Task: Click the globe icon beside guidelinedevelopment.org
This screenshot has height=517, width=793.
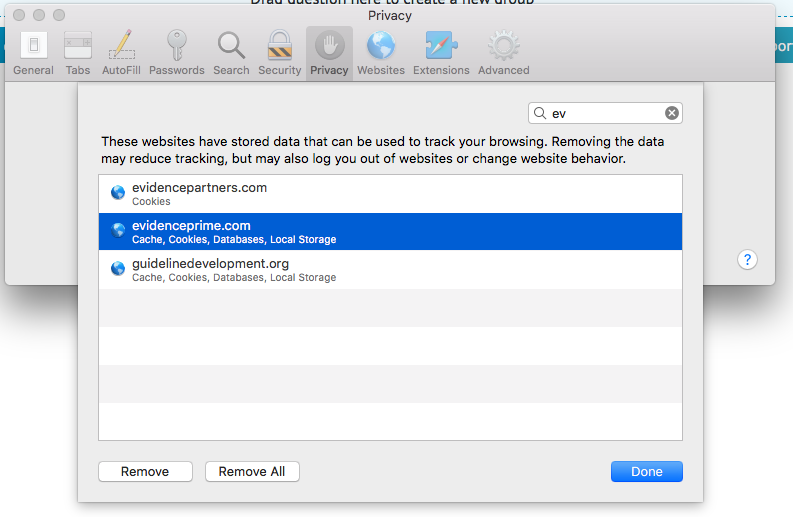Action: click(118, 268)
